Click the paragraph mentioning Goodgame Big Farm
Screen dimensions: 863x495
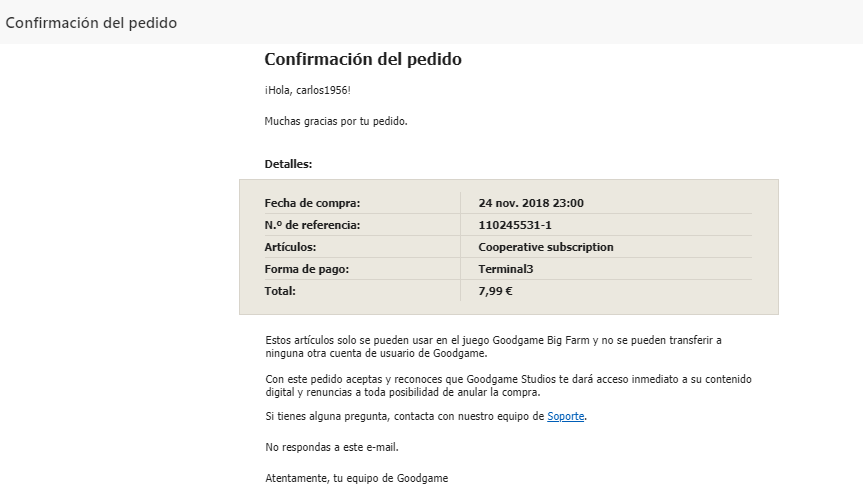pyautogui.click(x=493, y=347)
